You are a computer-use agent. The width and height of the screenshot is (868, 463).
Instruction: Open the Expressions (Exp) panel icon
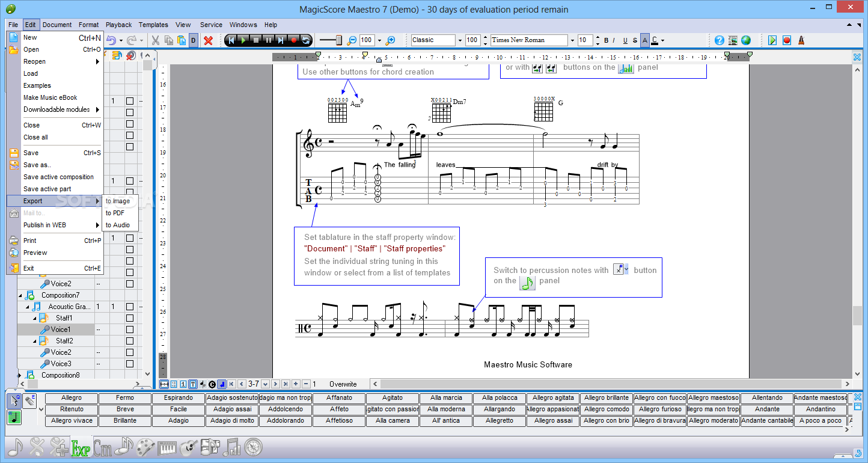[x=80, y=447]
